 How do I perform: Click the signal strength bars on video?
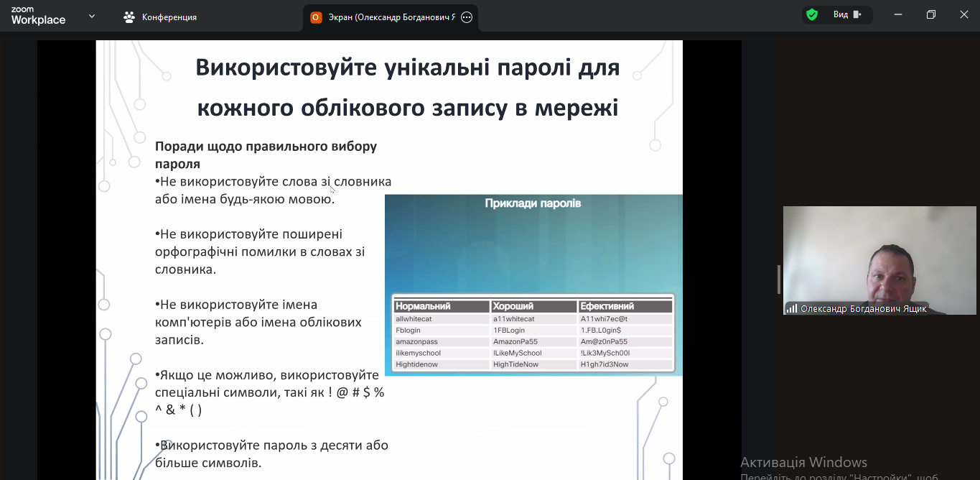[792, 309]
